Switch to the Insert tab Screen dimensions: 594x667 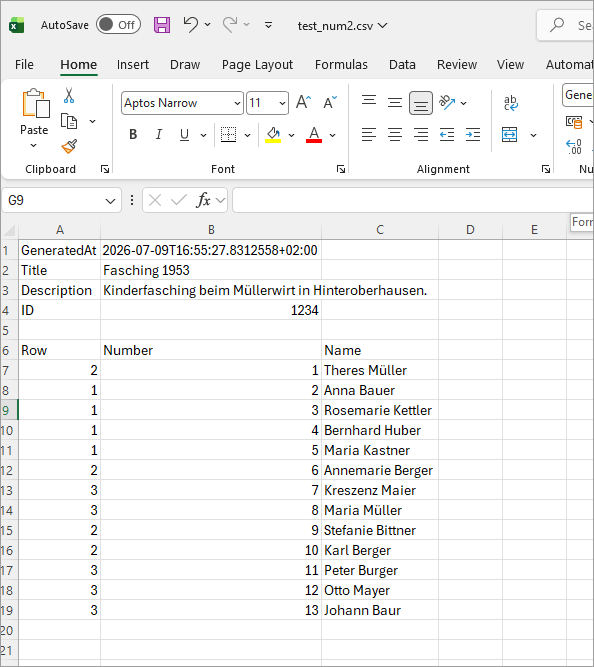click(x=133, y=65)
